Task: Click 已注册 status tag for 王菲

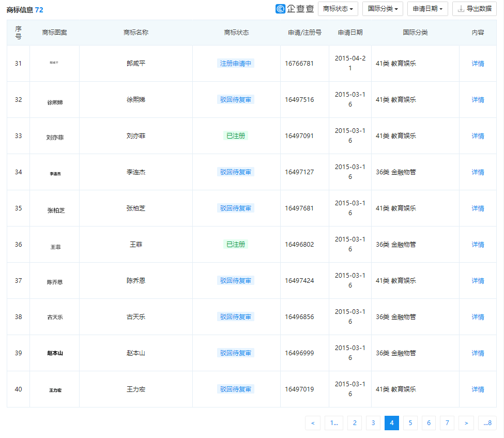Action: pyautogui.click(x=236, y=245)
